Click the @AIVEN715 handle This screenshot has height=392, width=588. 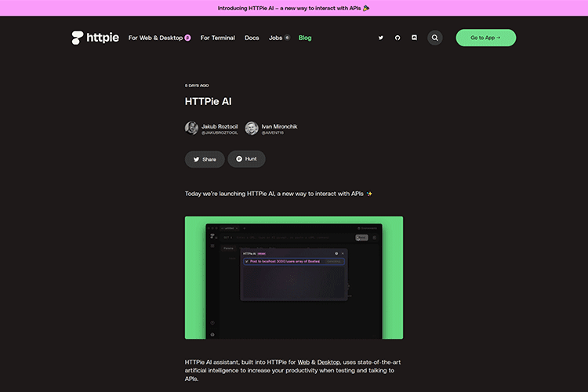pos(272,132)
